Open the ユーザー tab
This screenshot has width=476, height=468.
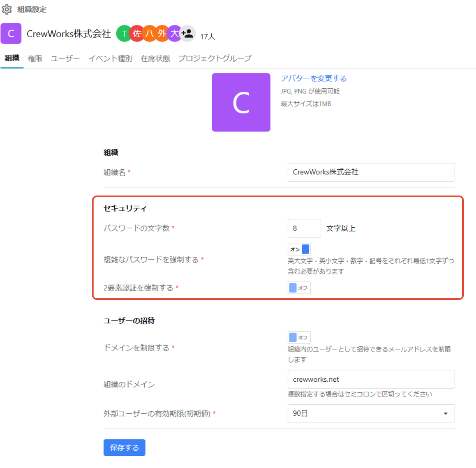coord(65,58)
